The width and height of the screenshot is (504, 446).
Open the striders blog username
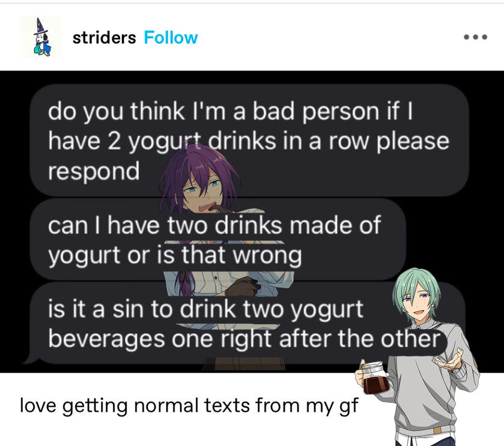pyautogui.click(x=104, y=38)
